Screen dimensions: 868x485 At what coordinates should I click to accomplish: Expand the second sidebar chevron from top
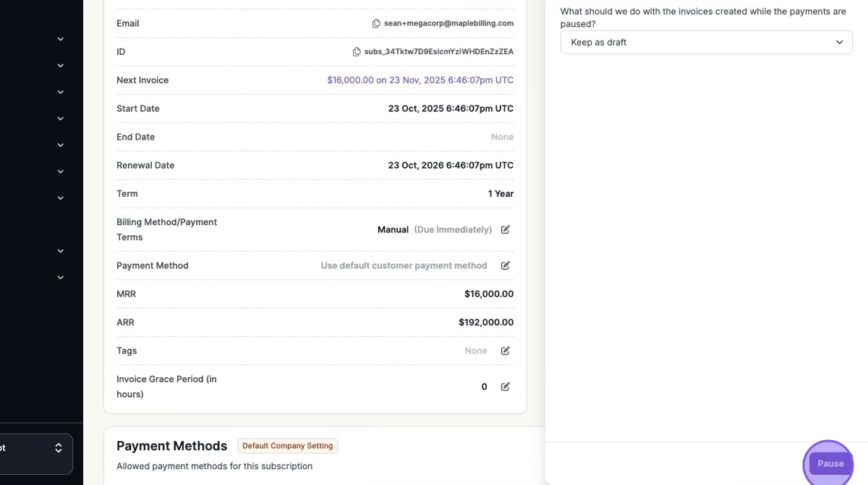[61, 65]
